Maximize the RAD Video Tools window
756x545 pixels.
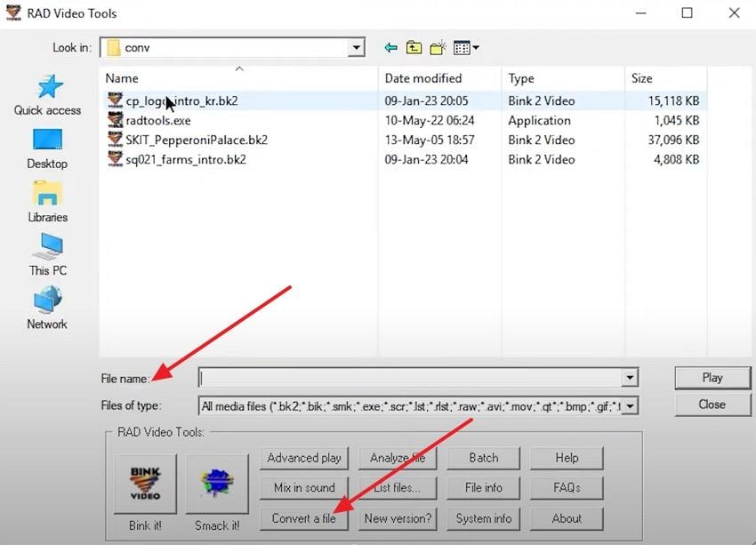pos(687,13)
